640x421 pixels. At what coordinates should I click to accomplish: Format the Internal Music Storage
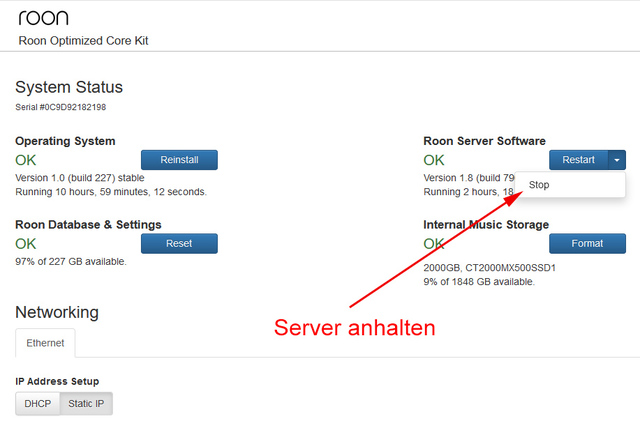coord(587,243)
